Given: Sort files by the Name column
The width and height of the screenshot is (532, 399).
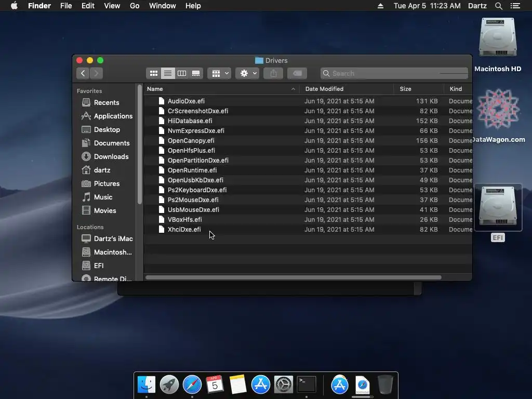Looking at the screenshot, I should [x=155, y=89].
